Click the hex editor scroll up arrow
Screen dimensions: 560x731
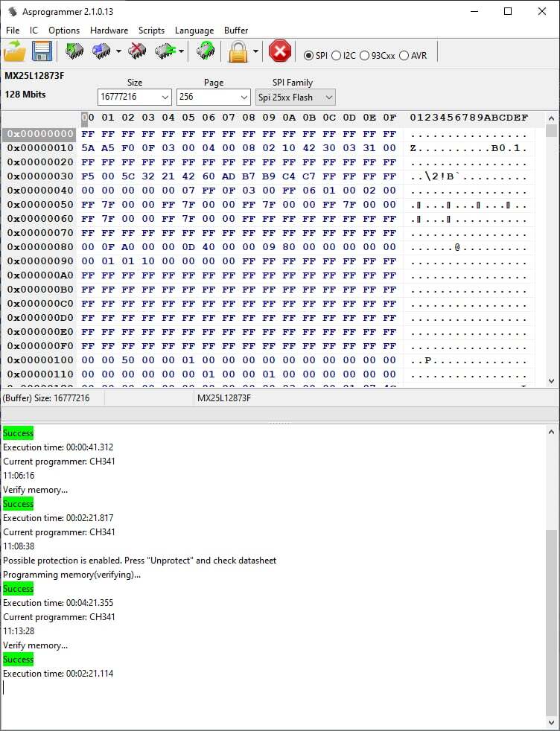551,118
